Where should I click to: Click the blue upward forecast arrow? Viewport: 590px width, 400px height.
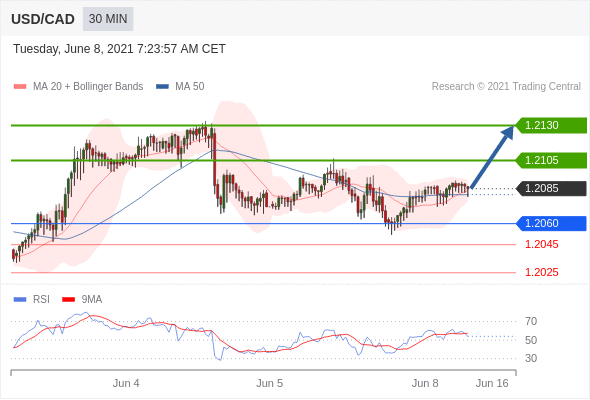(492, 157)
